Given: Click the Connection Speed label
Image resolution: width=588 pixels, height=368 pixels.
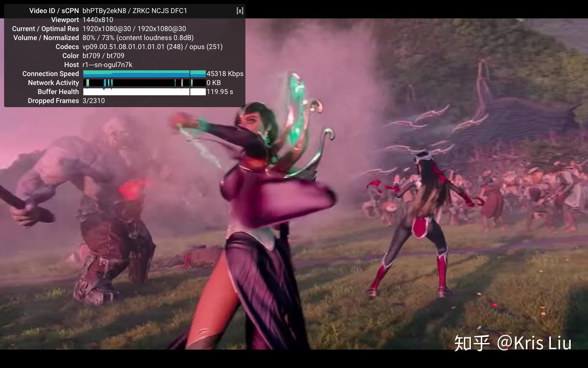Looking at the screenshot, I should click(x=51, y=74).
